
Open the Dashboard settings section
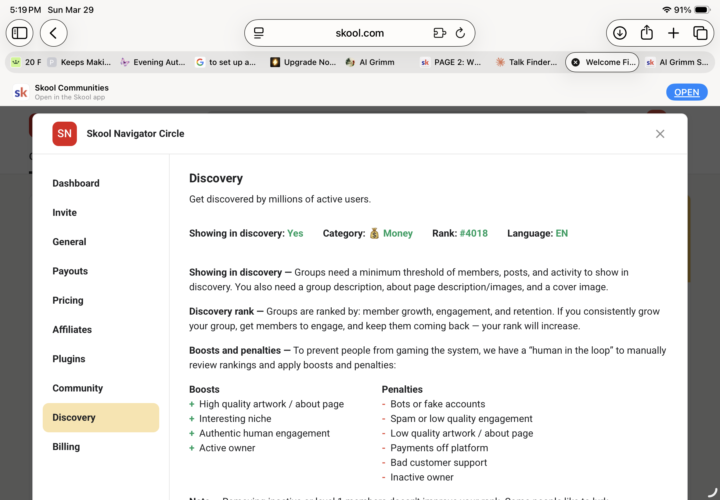pyautogui.click(x=76, y=183)
